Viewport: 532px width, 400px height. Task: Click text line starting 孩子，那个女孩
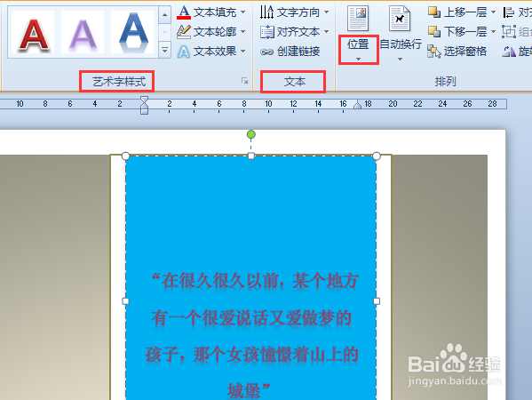click(x=251, y=355)
